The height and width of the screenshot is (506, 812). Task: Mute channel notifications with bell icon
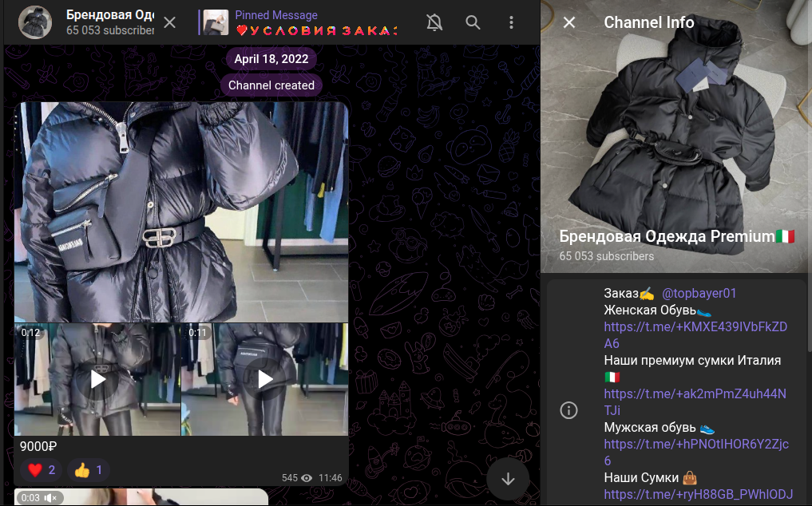pos(434,22)
